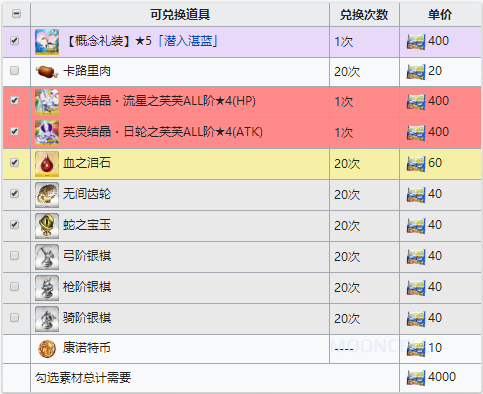Viewport: 483px width, 394px height.
Task: Click the 日轮之芙芙 ATK crystal icon
Action: [x=47, y=133]
